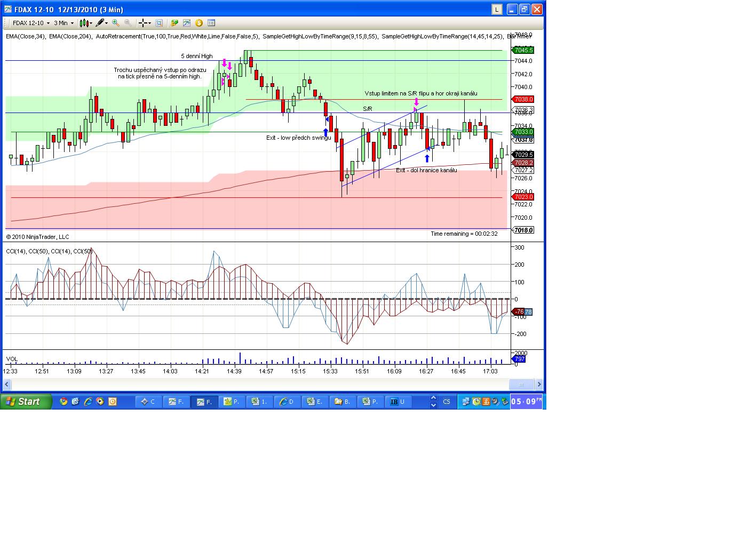Click the 7023.0 red price marker
Image resolution: width=747 pixels, height=560 pixels.
click(523, 197)
